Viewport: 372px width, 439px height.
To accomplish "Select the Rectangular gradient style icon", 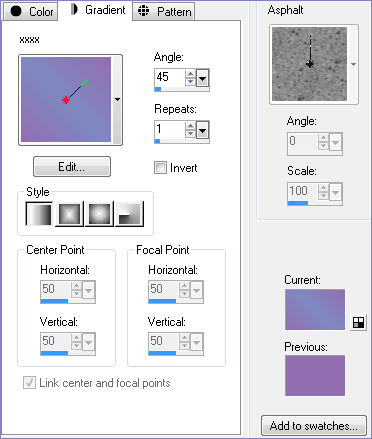I will click(x=69, y=214).
